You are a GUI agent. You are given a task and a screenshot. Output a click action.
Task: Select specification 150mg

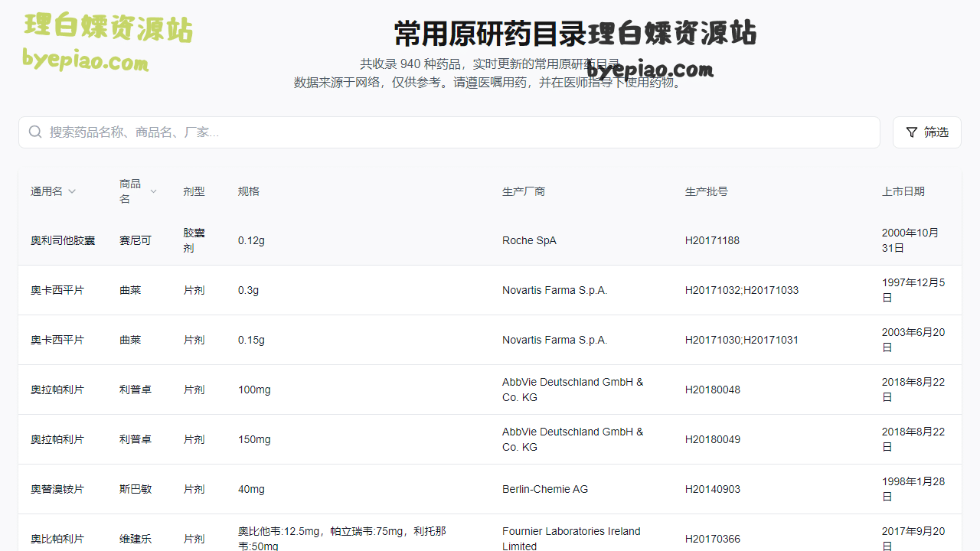point(254,439)
